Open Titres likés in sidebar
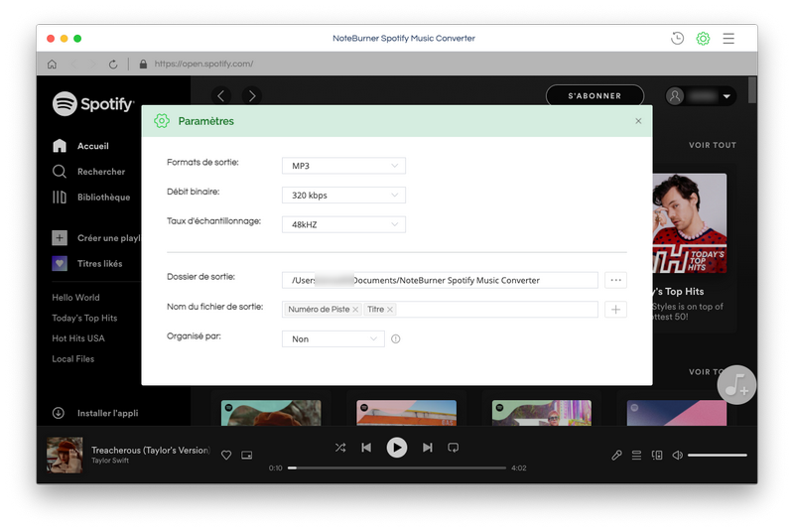 87,263
